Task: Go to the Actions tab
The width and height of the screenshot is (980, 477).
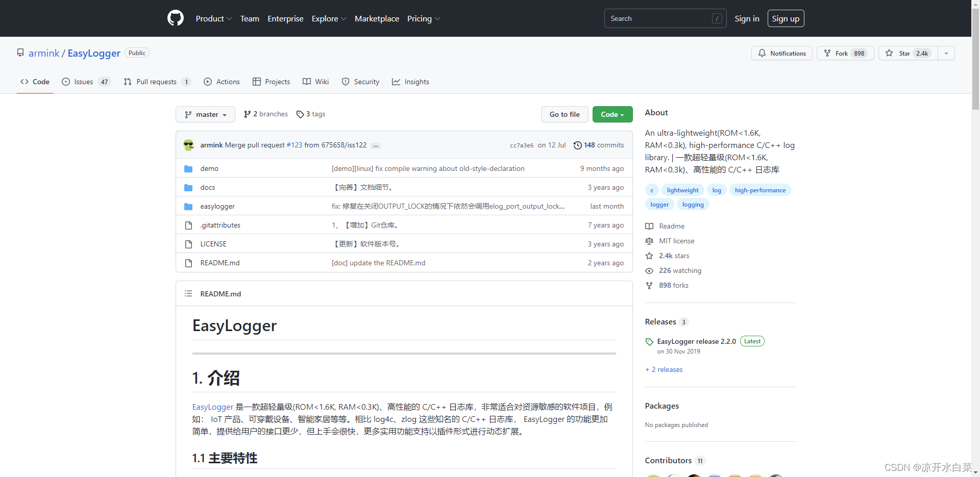Action: click(222, 82)
